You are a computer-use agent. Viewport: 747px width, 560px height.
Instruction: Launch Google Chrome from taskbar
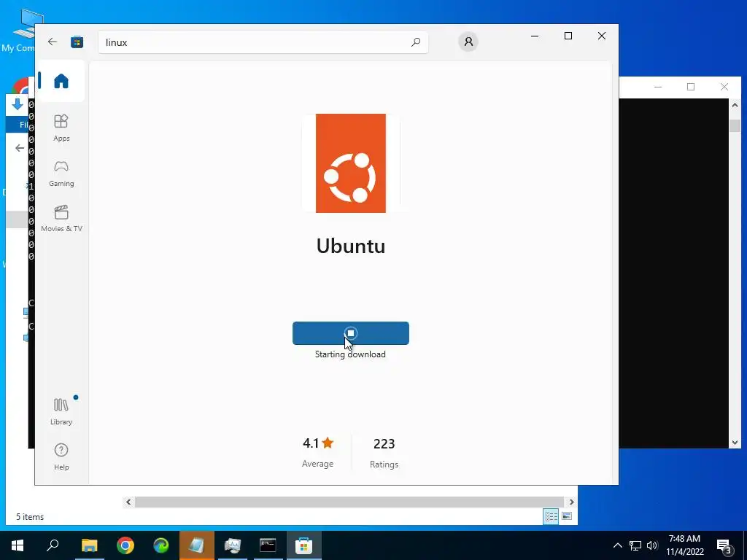[125, 545]
